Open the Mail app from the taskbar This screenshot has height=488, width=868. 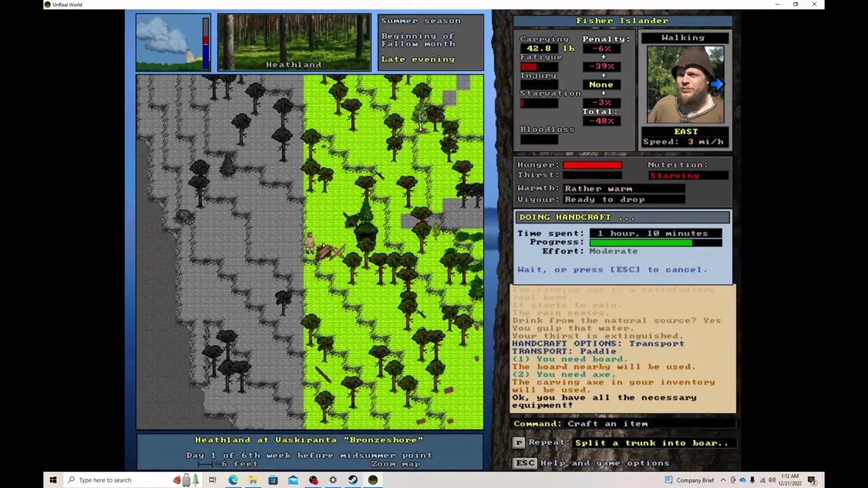pyautogui.click(x=293, y=480)
